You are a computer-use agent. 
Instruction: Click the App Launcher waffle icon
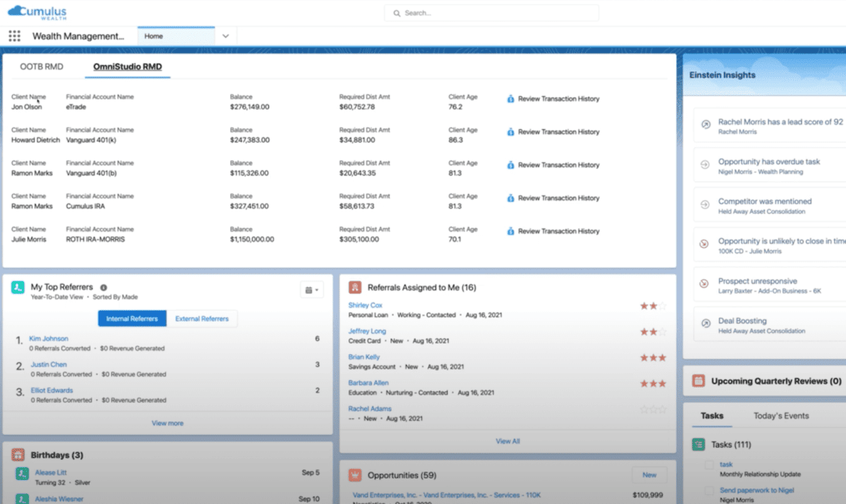(x=13, y=35)
